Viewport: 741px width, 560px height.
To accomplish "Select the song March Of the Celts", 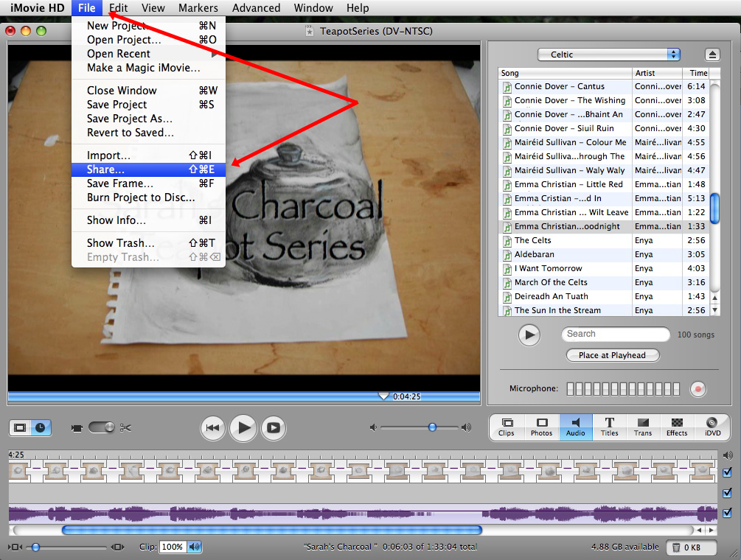I will click(605, 282).
